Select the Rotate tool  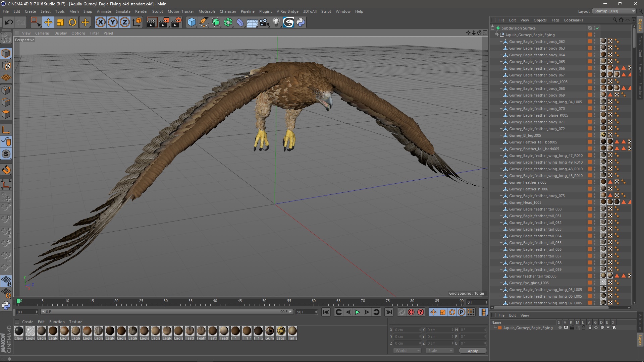pyautogui.click(x=72, y=22)
